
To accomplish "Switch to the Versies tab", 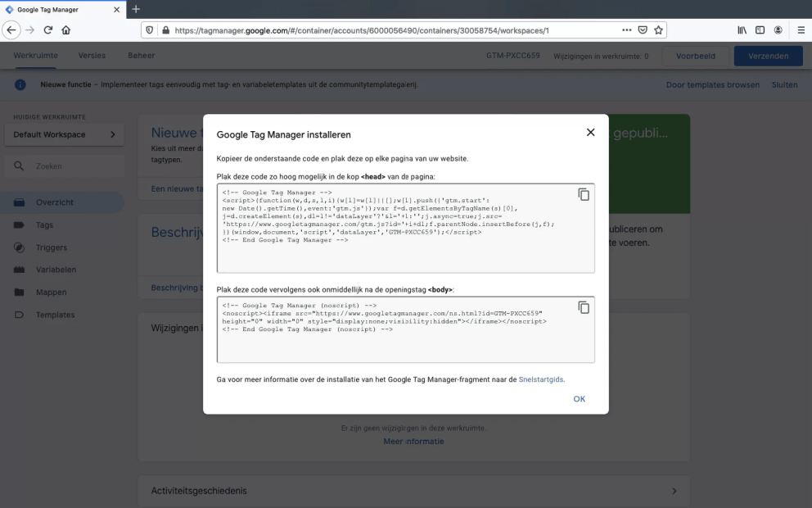I will tap(92, 56).
